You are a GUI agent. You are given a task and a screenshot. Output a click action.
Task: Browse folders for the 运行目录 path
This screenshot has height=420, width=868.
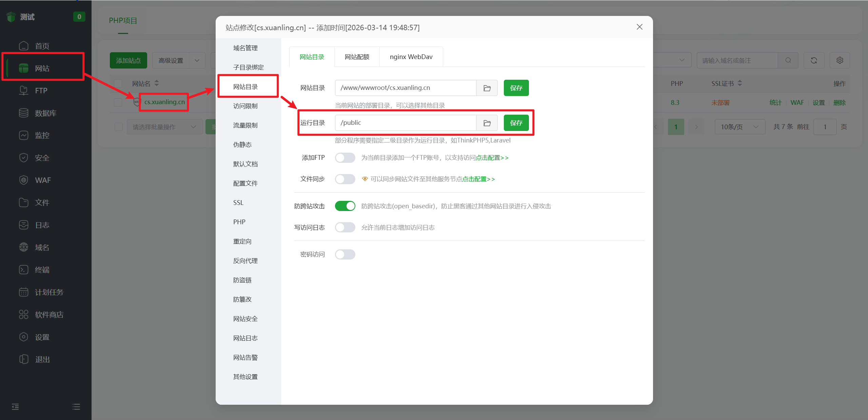487,123
